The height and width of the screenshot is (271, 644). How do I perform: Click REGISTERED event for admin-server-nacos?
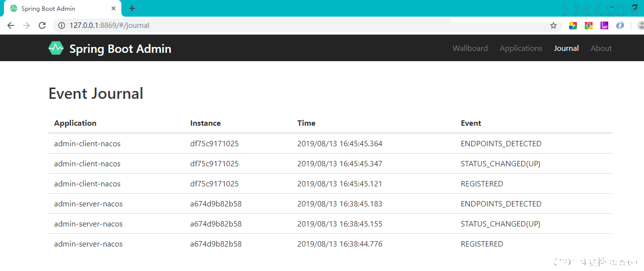pos(482,244)
